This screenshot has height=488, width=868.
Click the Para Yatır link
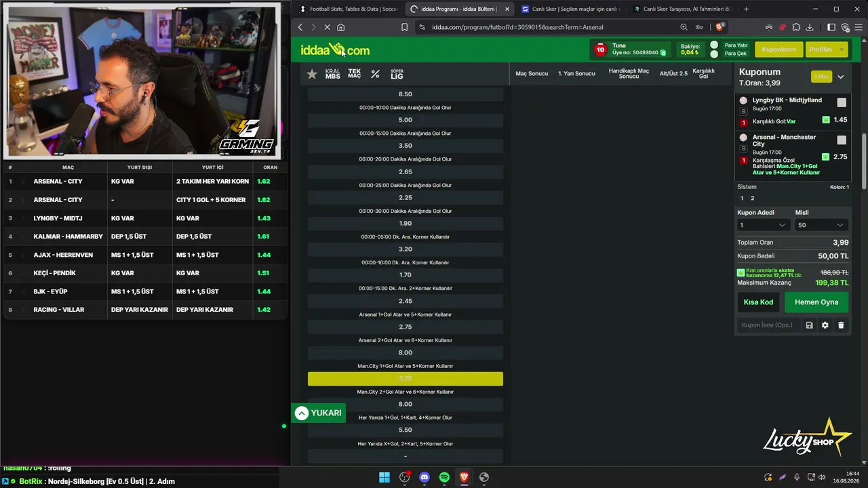coord(736,45)
